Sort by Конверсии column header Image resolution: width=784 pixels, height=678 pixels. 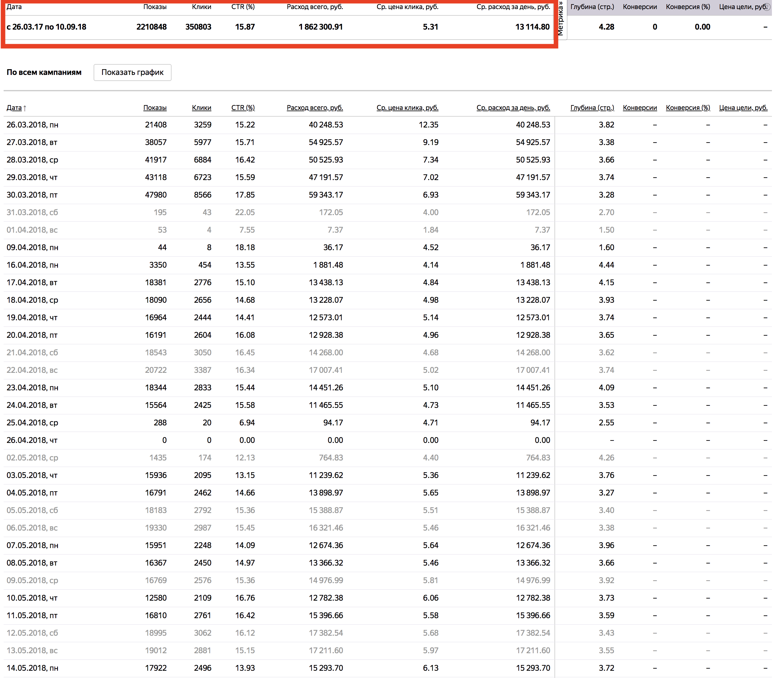tap(640, 108)
